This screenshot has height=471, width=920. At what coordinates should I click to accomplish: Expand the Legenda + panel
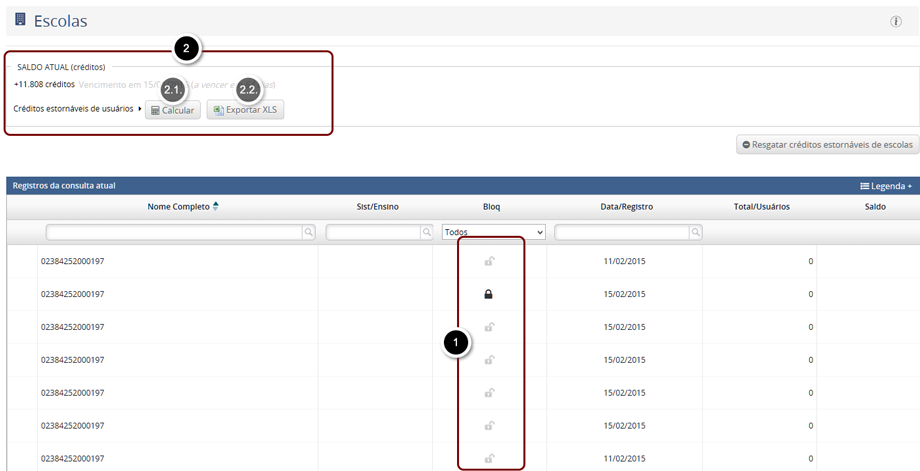pyautogui.click(x=886, y=186)
